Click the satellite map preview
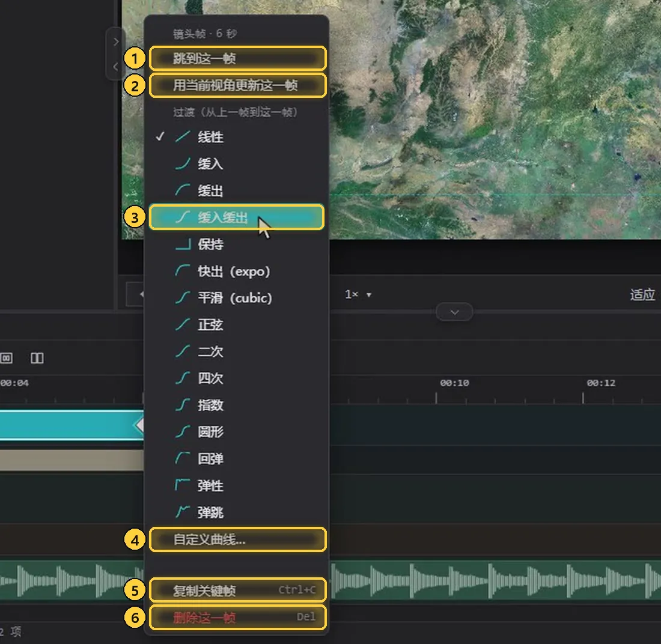Image resolution: width=661 pixels, height=644 pixels. [495, 120]
